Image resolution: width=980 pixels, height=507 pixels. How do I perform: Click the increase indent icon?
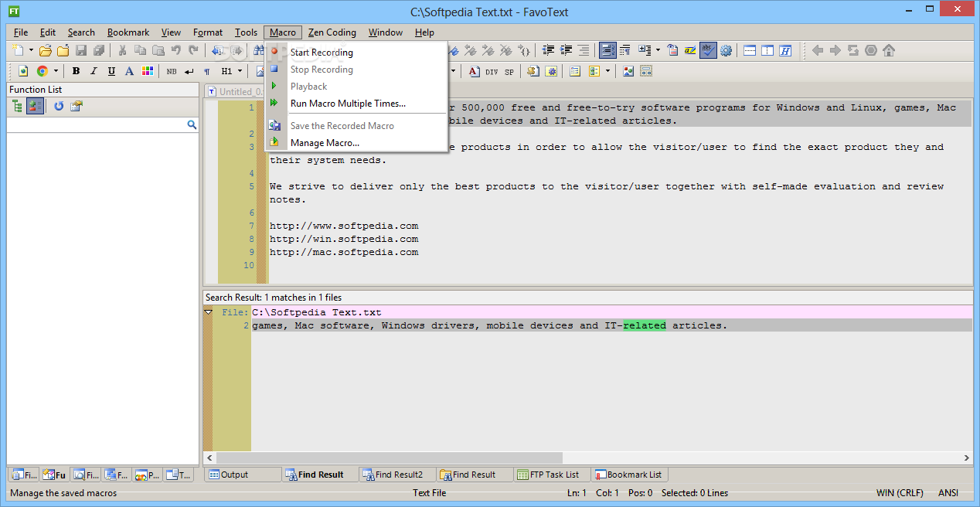pyautogui.click(x=566, y=50)
